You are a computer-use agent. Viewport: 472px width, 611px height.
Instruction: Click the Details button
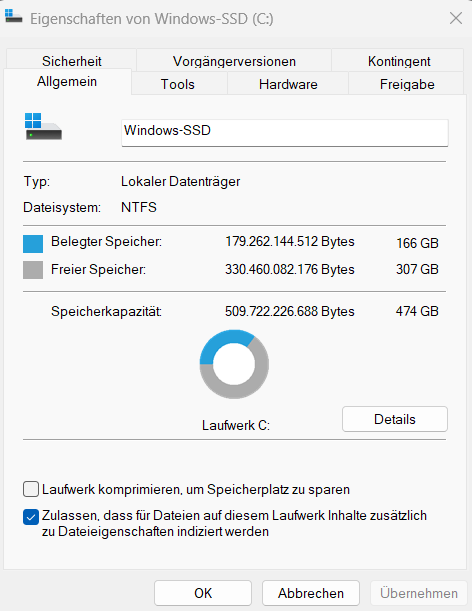pos(395,419)
